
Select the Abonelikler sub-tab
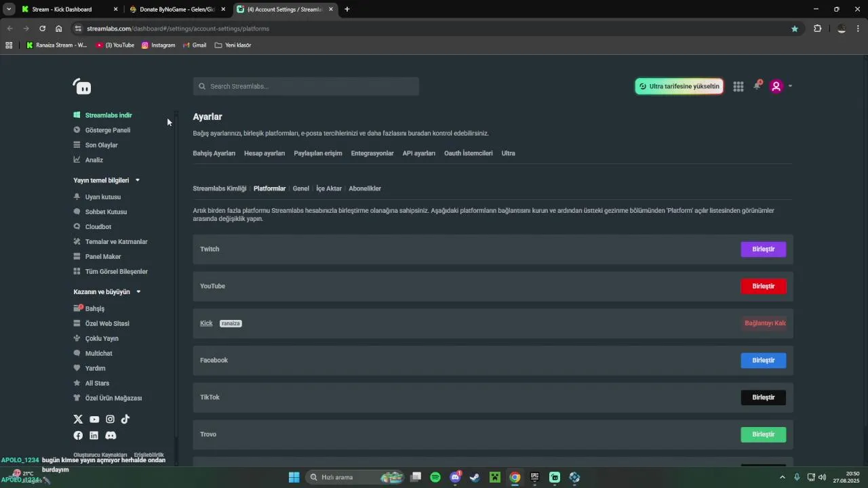[x=365, y=188]
